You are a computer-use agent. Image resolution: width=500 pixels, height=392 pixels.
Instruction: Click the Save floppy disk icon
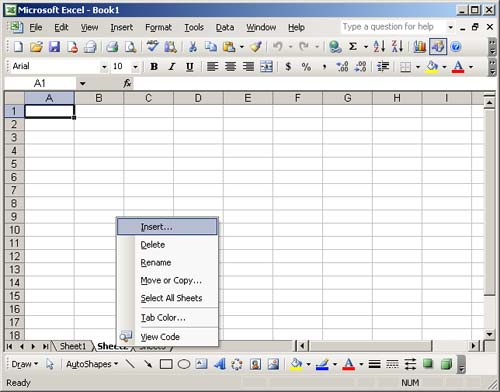coord(54,47)
